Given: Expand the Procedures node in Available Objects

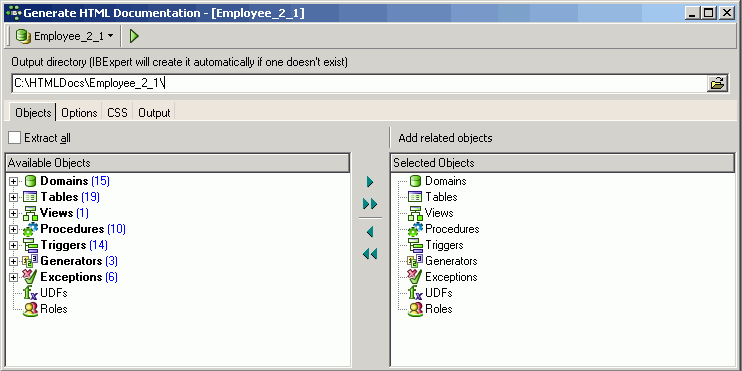Looking at the screenshot, I should coord(13,230).
